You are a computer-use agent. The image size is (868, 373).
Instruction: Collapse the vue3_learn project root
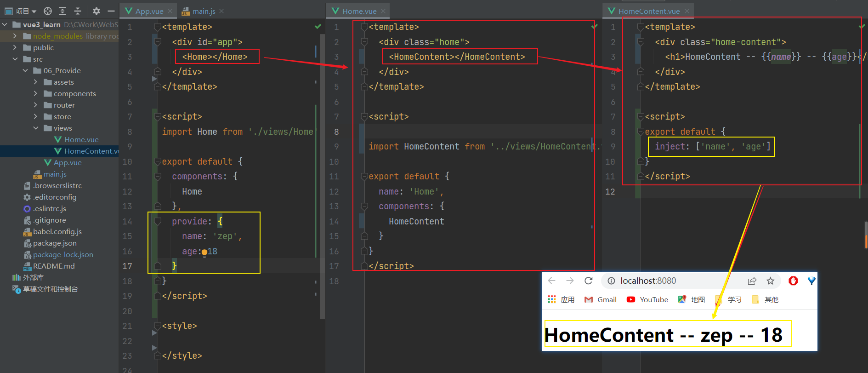pos(5,24)
